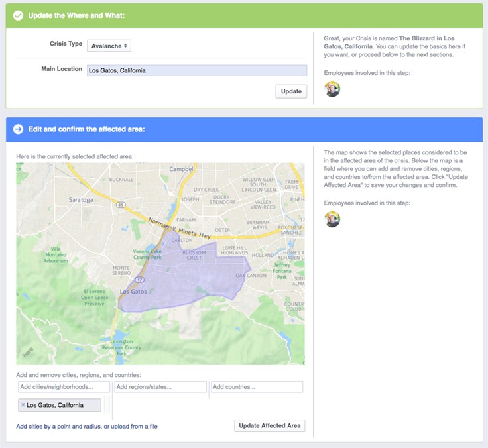Click the Update button
Viewport: 488px width, 448px height.
point(291,91)
